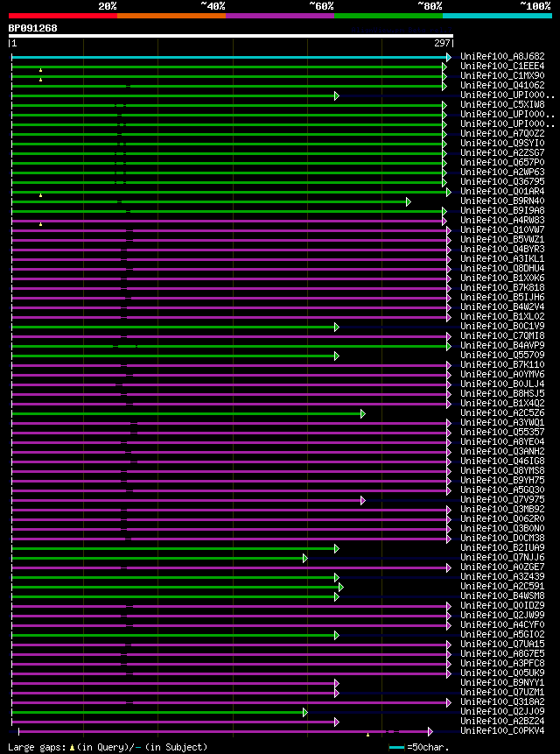Select the UniRef100_B8HSJ5 hit label
560x754 pixels.
(x=502, y=393)
